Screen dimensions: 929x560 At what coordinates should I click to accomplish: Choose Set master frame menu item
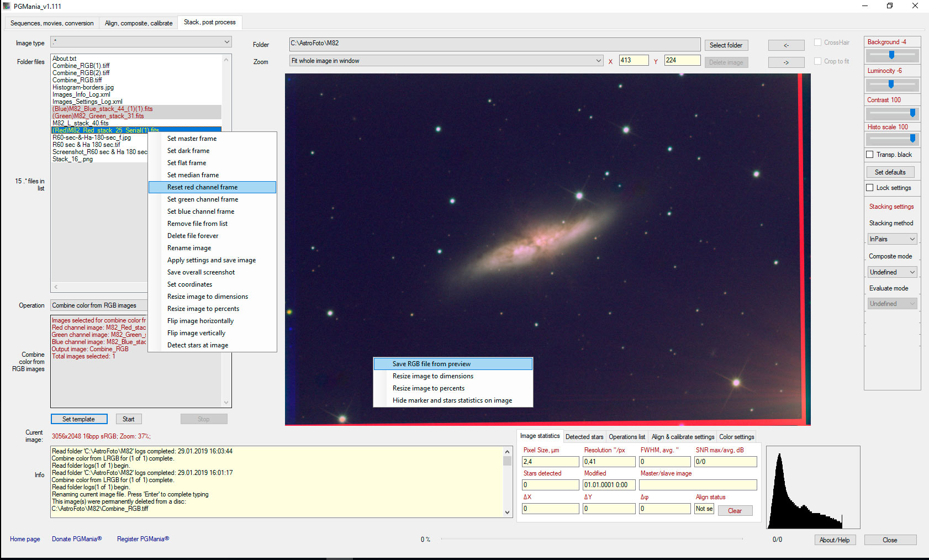click(x=213, y=139)
